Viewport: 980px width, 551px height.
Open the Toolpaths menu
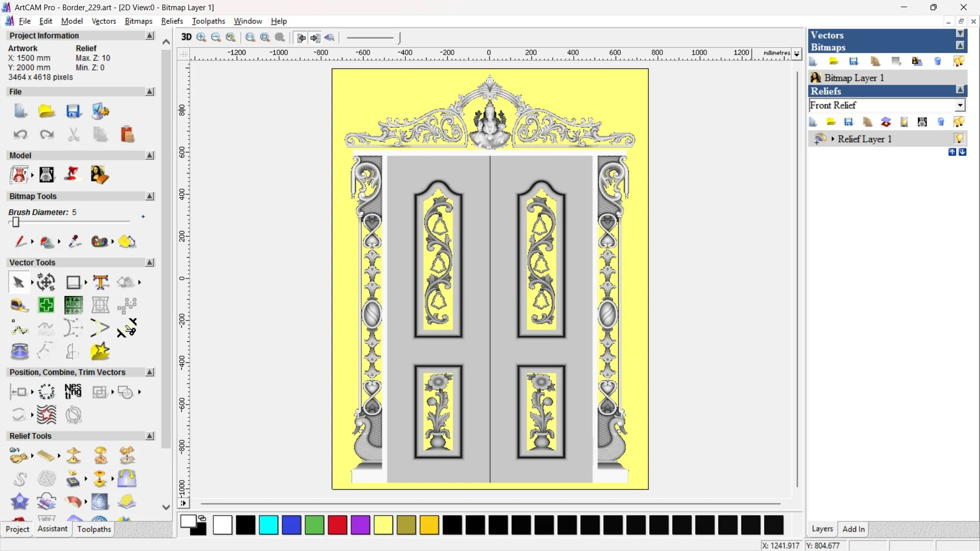208,21
